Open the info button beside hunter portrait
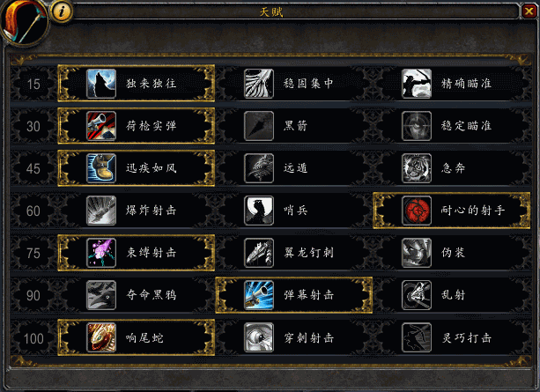Viewport: 540px width, 392px height. click(x=62, y=11)
